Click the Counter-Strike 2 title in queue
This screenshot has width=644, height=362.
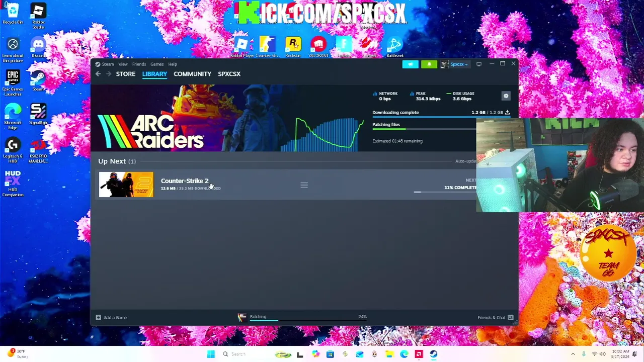[x=185, y=181]
